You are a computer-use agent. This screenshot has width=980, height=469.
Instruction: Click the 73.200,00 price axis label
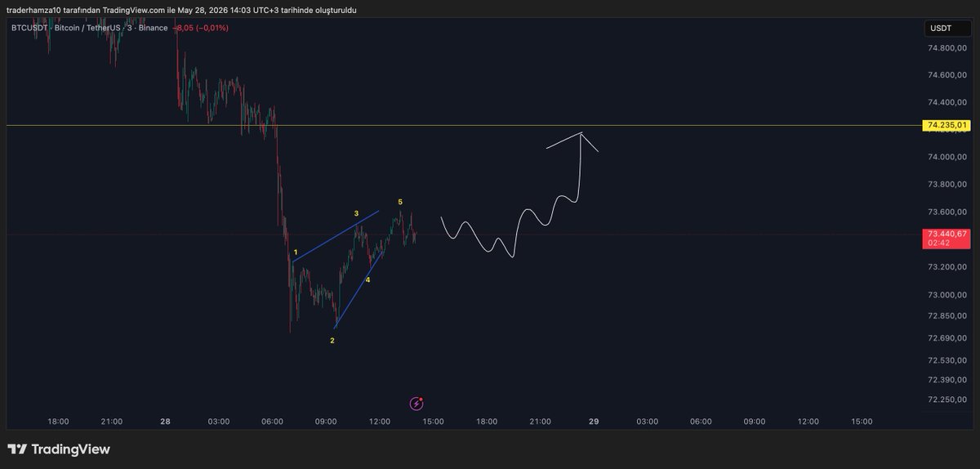(x=947, y=267)
